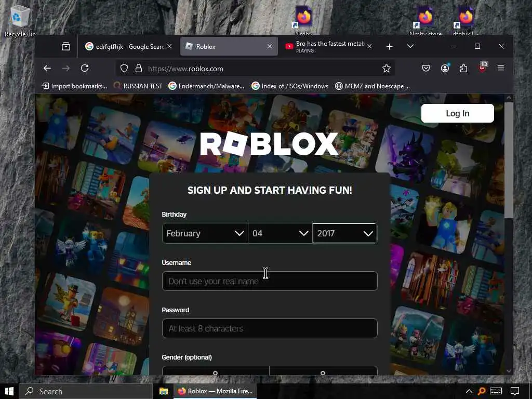This screenshot has height=399, width=532.
Task: Select the dfghjk Firefox desktop shortcut
Action: (465, 21)
